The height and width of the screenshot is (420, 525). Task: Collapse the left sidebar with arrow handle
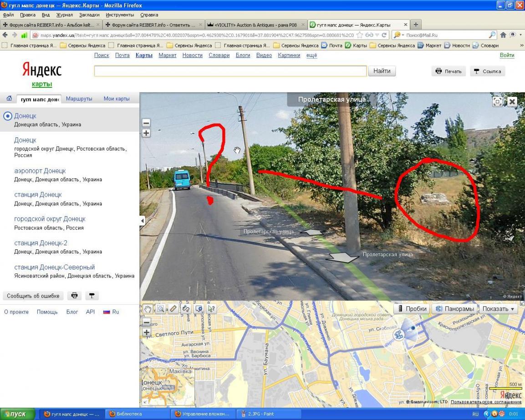pos(142,221)
